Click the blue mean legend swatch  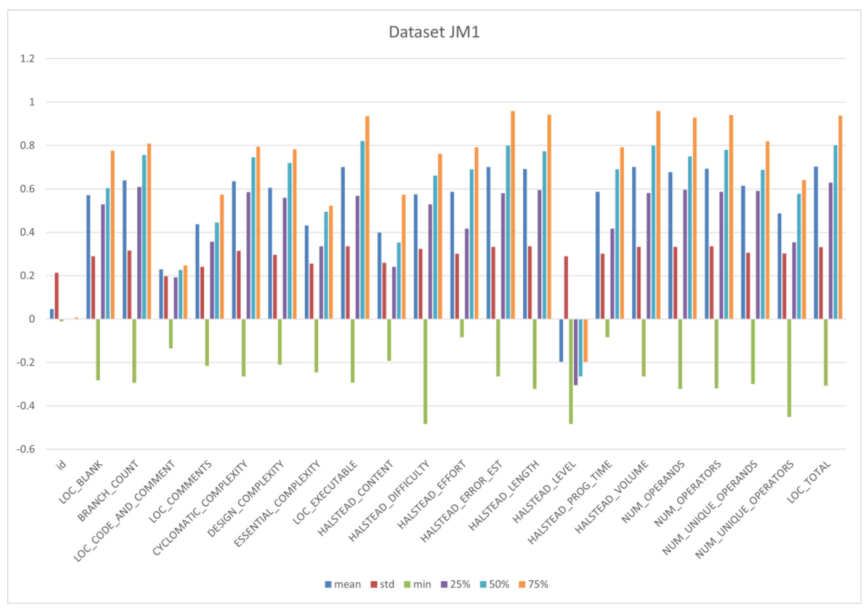pyautogui.click(x=328, y=585)
